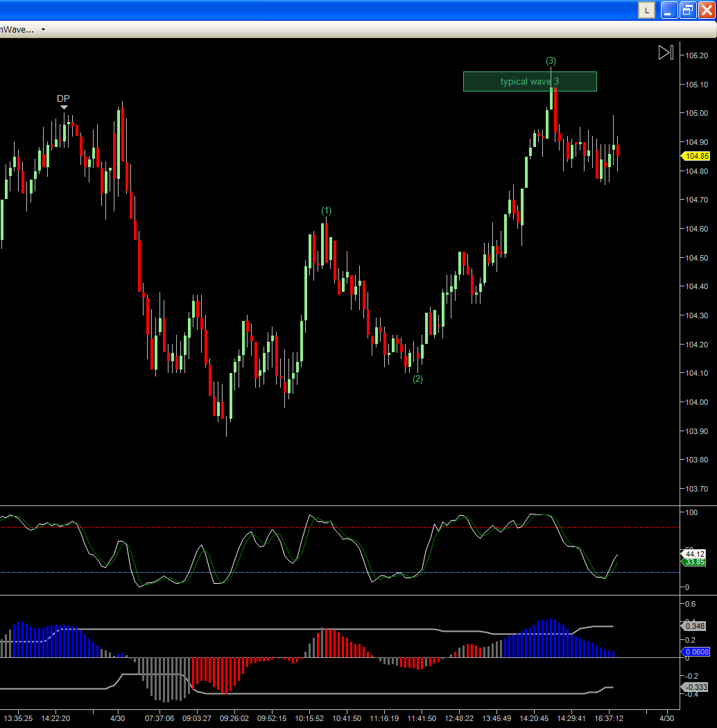Close the chart window
717x728 pixels.
pos(707,10)
